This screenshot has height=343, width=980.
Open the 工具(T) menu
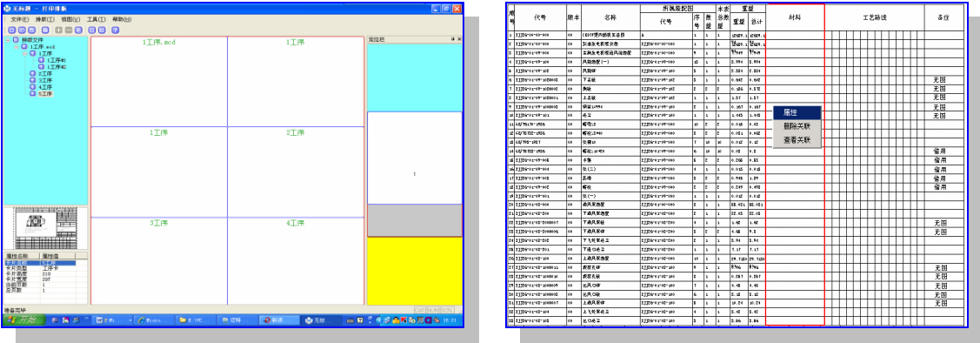pos(97,19)
